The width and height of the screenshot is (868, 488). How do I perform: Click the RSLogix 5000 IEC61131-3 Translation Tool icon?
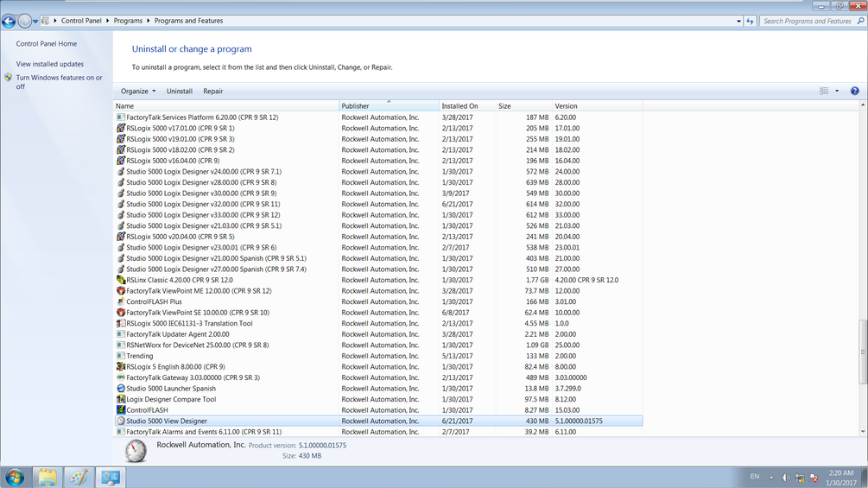(x=121, y=323)
